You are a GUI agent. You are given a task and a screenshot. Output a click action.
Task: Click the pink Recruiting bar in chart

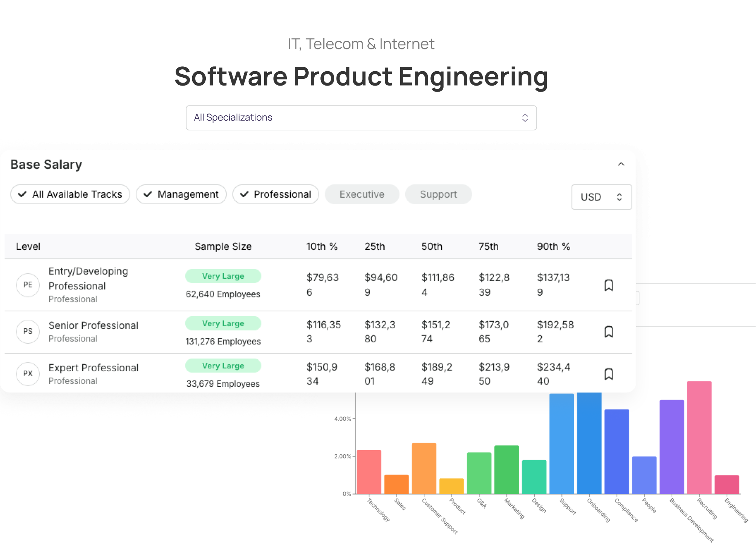[699, 437]
